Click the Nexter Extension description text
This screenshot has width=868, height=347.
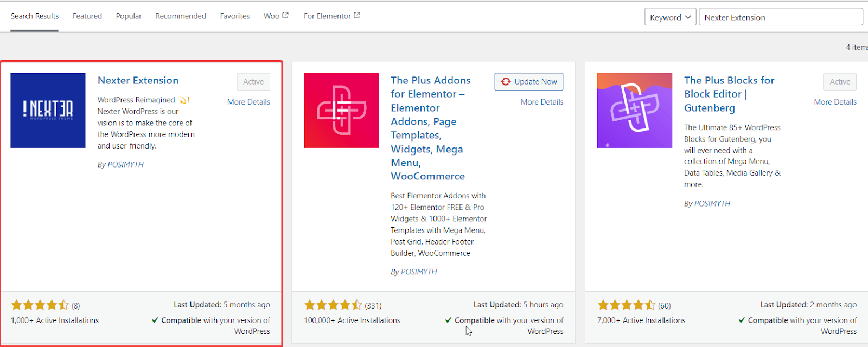pos(146,123)
